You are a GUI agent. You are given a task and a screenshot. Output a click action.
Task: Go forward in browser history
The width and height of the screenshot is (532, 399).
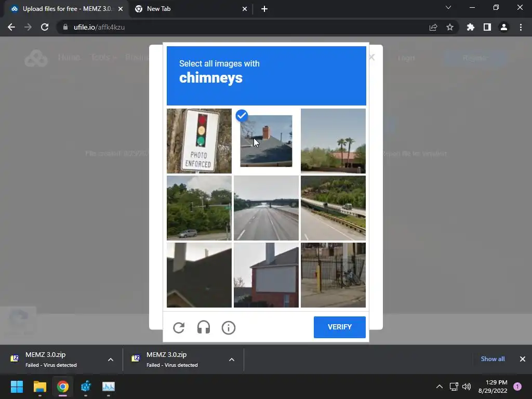pos(28,27)
